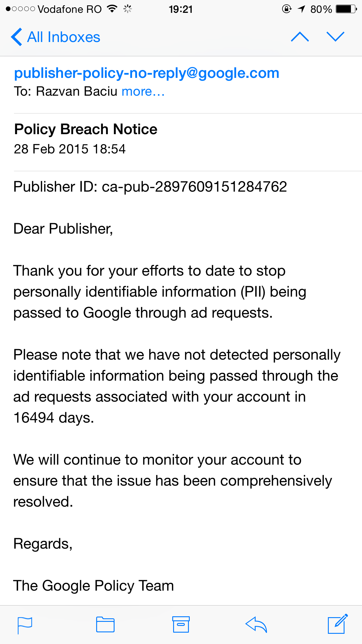Tap the Wi-Fi signal icon
This screenshot has width=362, height=644.
pyautogui.click(x=112, y=9)
